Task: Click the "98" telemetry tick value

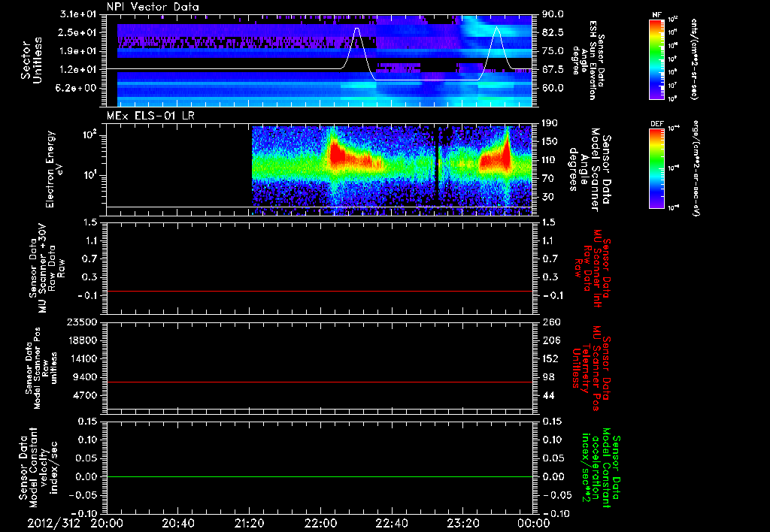Action: (548, 377)
